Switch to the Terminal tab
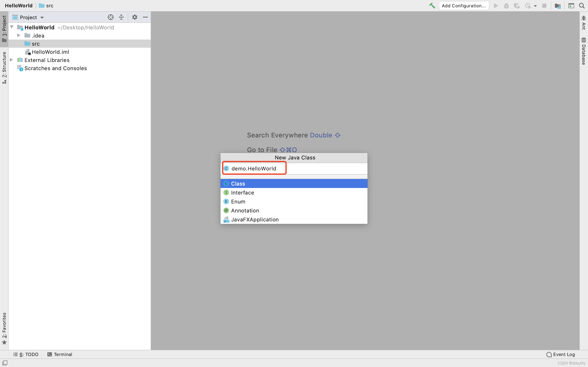The image size is (588, 367). tap(60, 354)
